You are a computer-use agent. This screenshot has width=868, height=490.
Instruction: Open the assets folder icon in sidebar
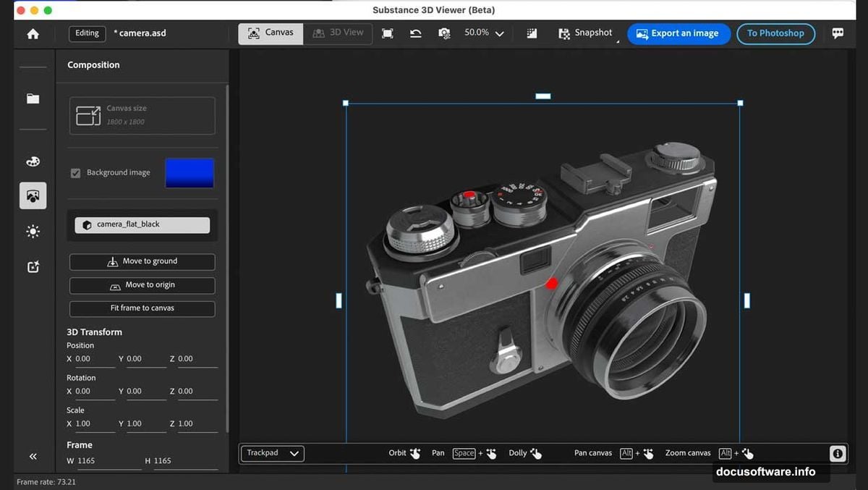(x=33, y=98)
